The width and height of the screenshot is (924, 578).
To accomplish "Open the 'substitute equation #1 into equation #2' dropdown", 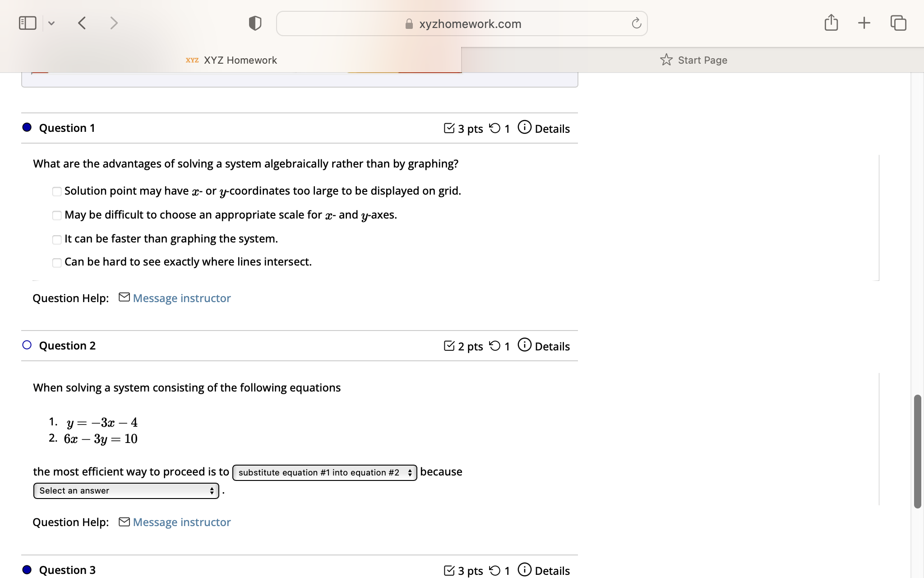I will (324, 473).
